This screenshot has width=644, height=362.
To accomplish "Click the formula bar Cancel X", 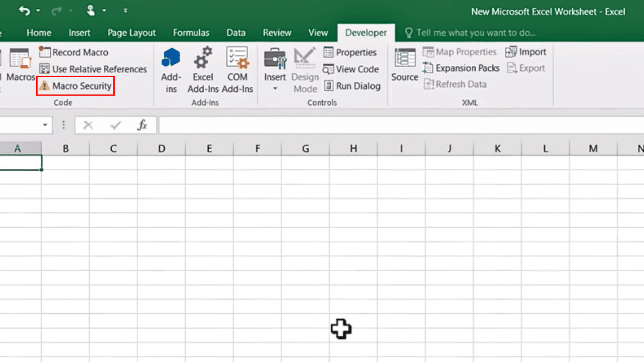I will tap(88, 125).
